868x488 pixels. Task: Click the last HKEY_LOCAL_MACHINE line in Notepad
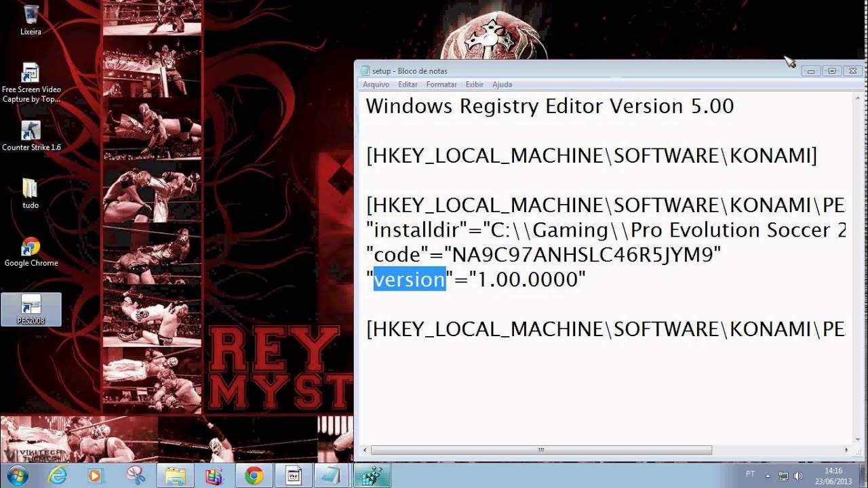click(x=606, y=329)
